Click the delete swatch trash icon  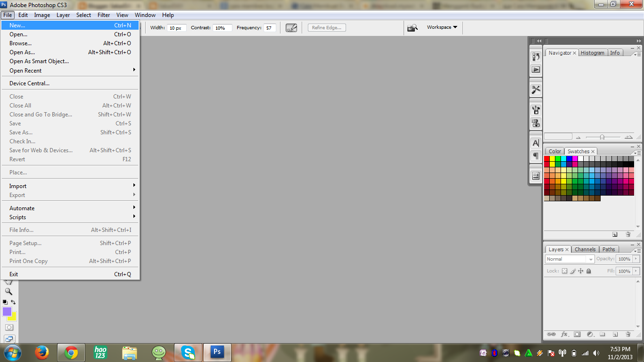[x=628, y=234]
